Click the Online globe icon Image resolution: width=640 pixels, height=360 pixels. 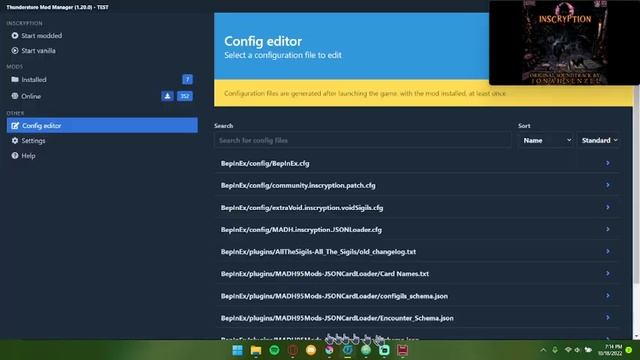tap(15, 96)
